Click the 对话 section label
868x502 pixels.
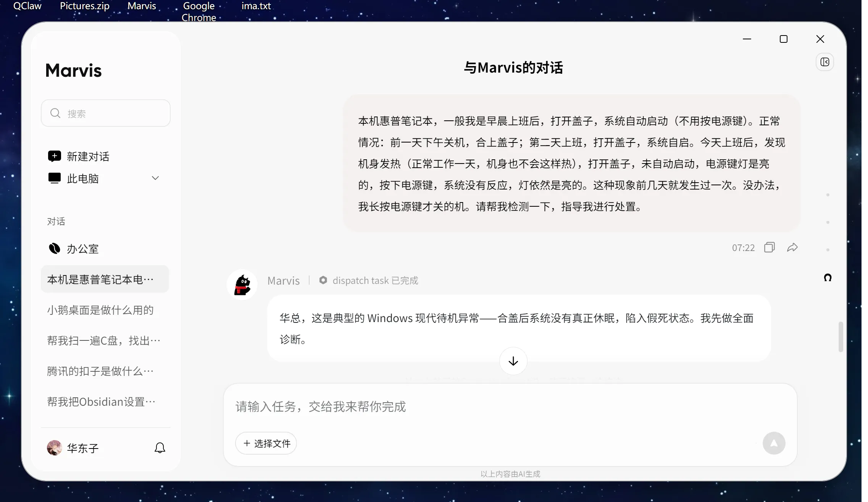pyautogui.click(x=56, y=221)
